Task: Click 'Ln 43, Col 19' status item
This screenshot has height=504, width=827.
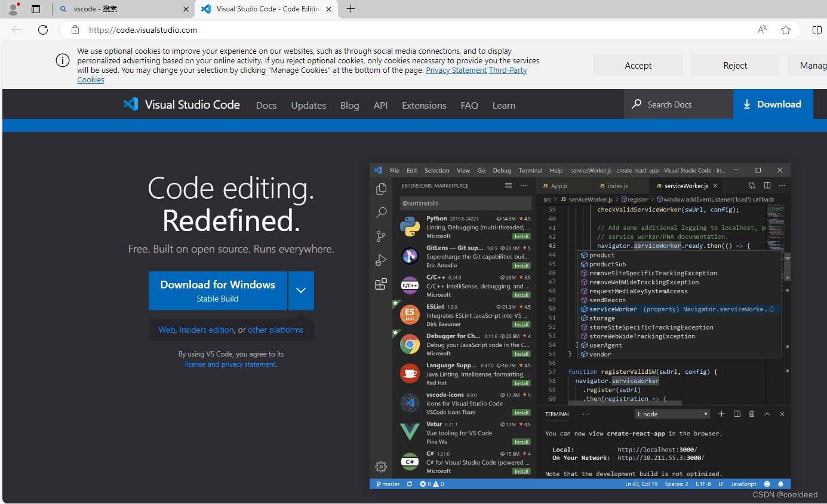Action: point(641,484)
